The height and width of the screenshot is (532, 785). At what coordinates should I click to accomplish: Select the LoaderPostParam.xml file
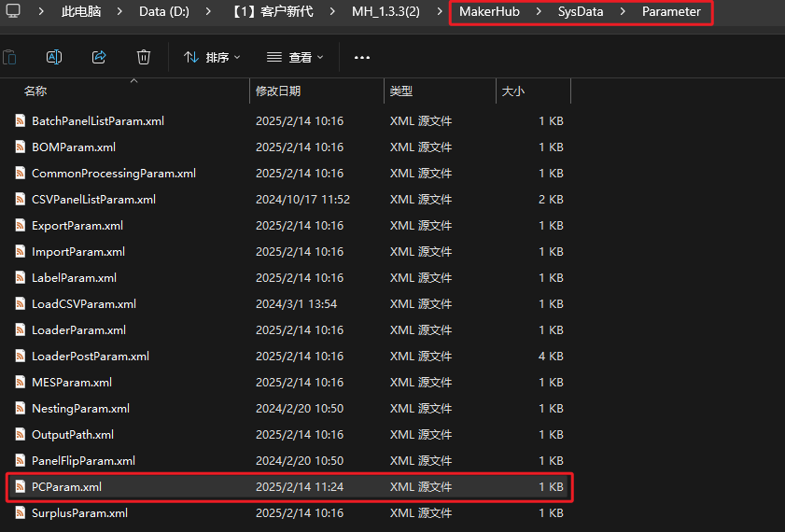[x=90, y=357]
